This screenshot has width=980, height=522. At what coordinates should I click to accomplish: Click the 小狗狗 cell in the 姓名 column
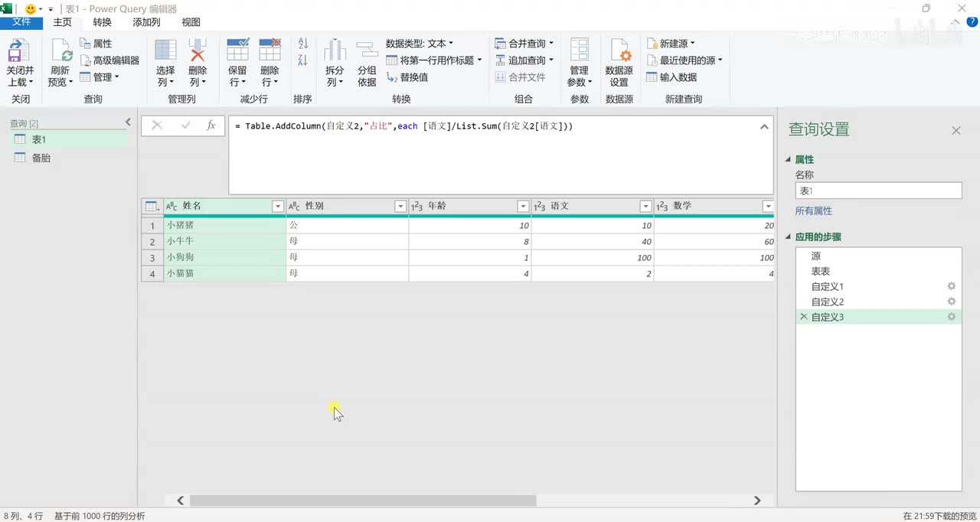[x=225, y=257]
